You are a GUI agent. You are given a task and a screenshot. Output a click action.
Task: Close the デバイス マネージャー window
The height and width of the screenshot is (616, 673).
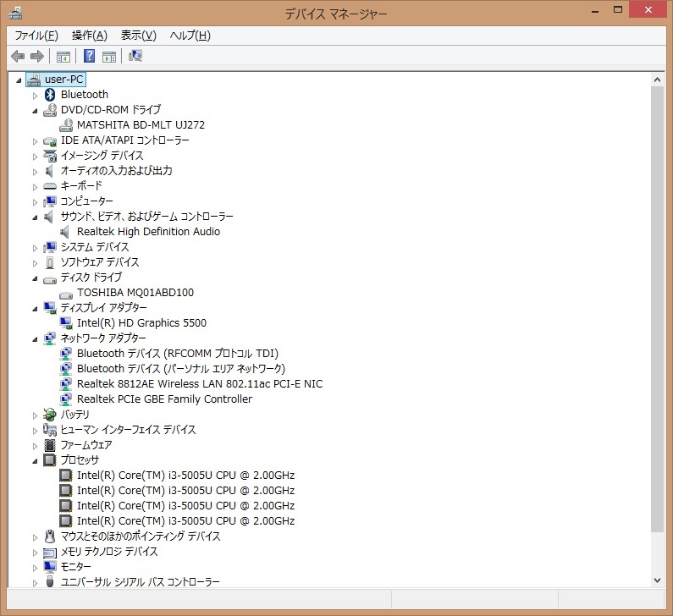648,10
